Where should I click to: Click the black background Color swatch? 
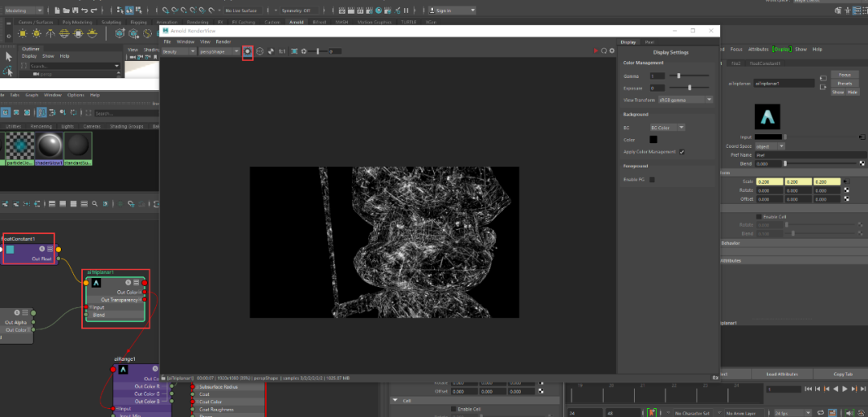653,140
